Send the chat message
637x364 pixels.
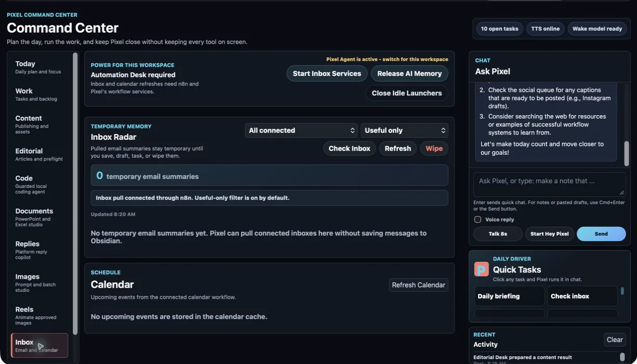click(x=601, y=234)
